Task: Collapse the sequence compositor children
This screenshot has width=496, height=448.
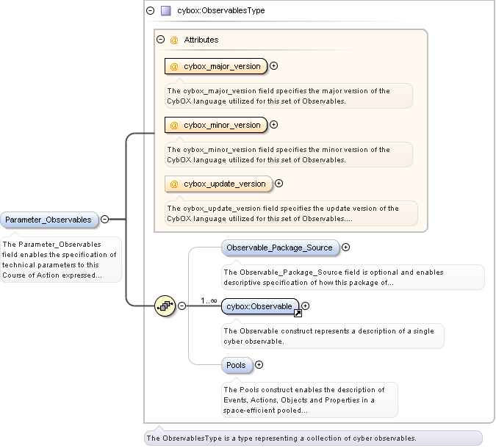Action: coord(181,306)
